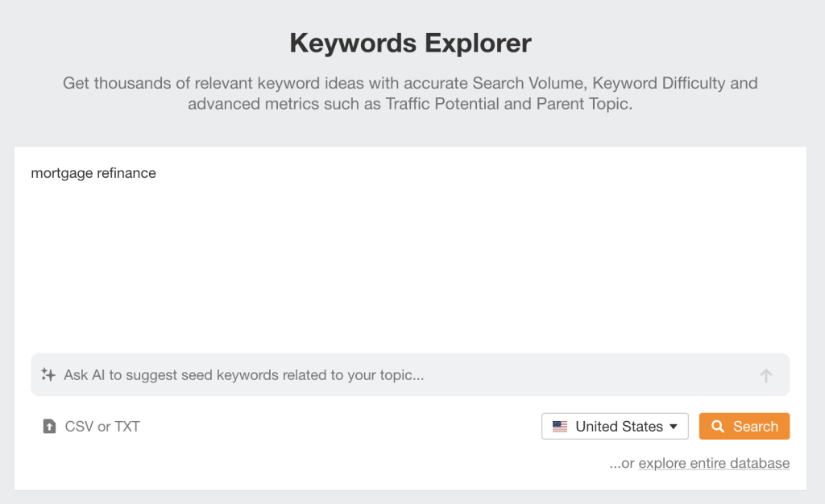
Task: Click the '...or' text before explore link
Action: tap(622, 464)
